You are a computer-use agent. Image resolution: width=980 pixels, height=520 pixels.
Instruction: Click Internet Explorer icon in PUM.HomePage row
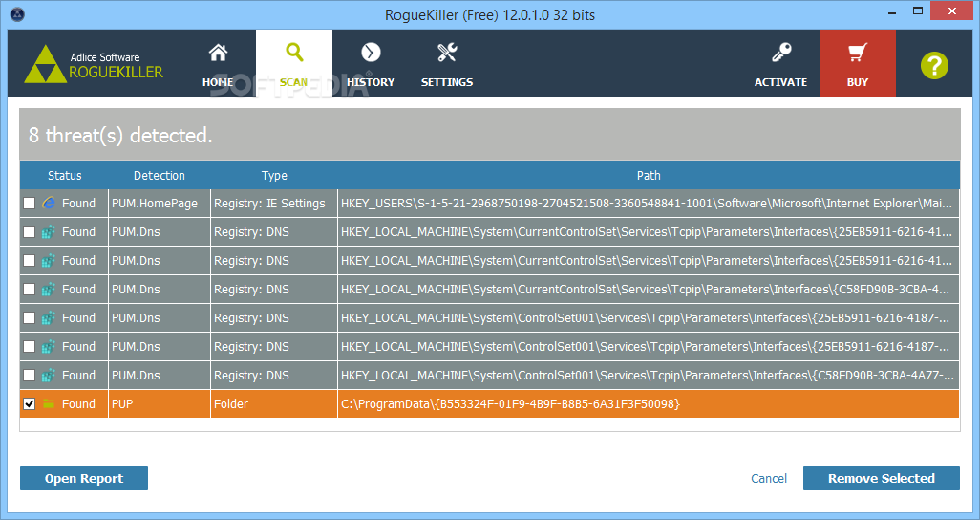[x=49, y=204]
